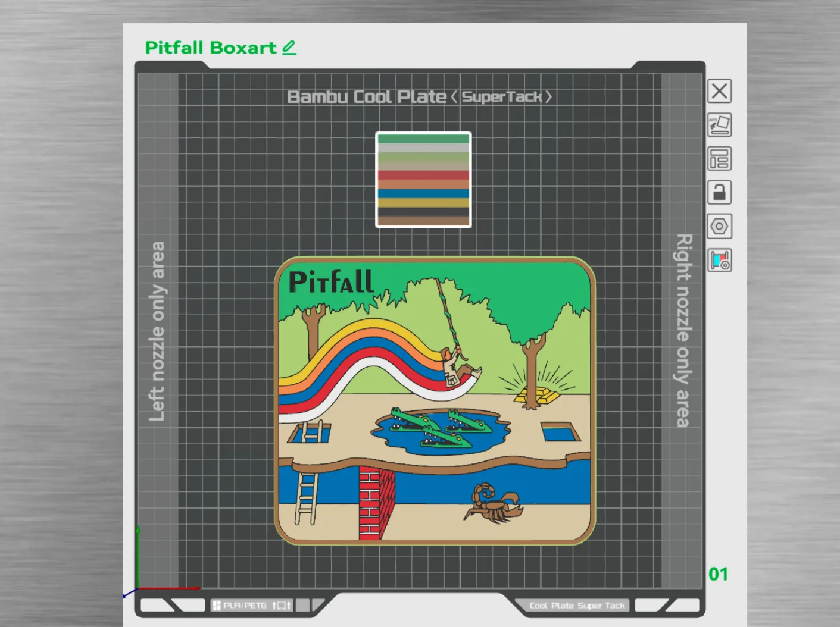Click the Bambu Cool Plate (SuperTack) label
This screenshot has height=627, width=840.
pyautogui.click(x=419, y=96)
